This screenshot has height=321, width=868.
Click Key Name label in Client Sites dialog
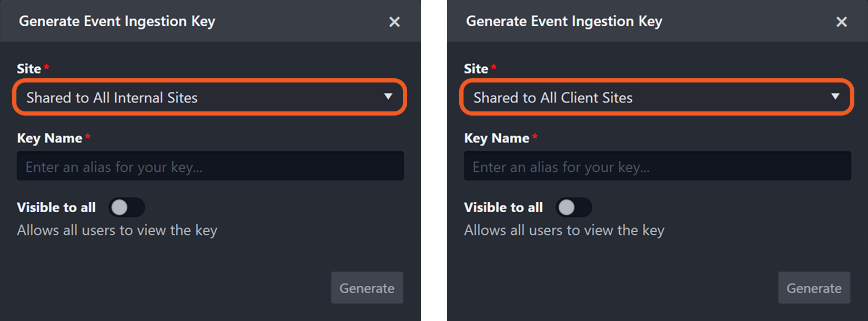click(x=497, y=138)
